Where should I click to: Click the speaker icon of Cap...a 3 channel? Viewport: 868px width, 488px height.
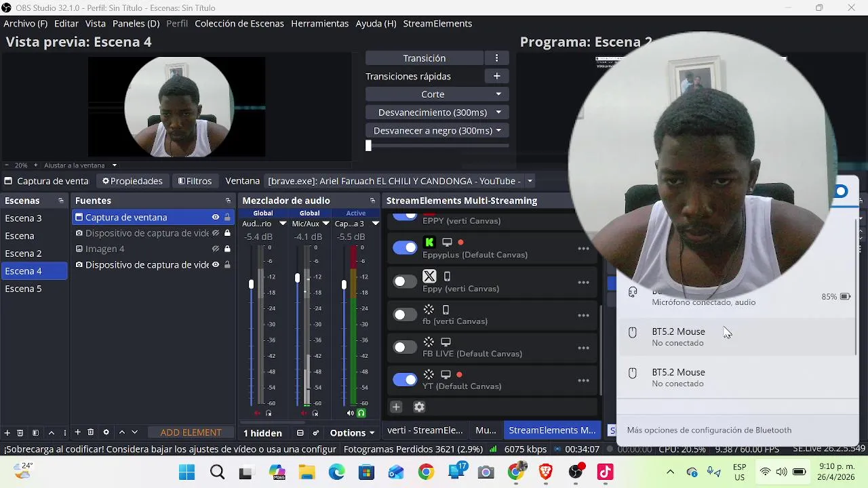[x=351, y=413]
